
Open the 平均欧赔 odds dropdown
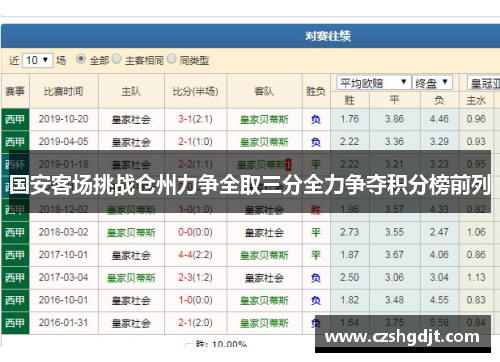(373, 83)
